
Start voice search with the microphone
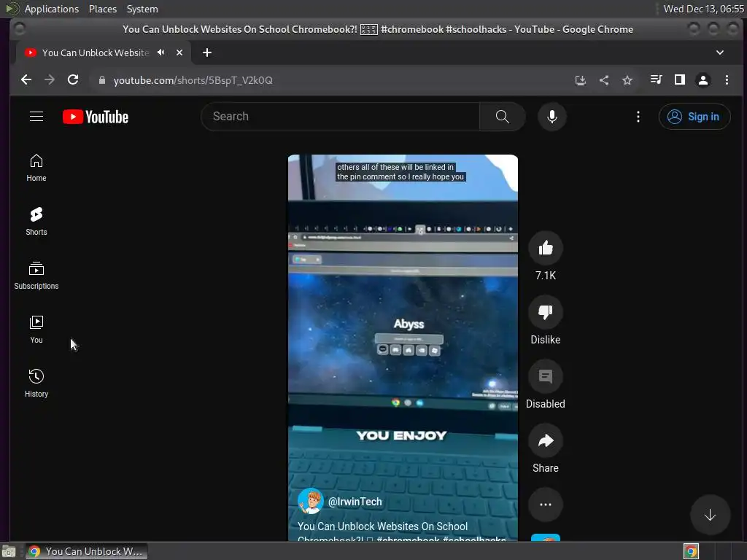(x=552, y=117)
